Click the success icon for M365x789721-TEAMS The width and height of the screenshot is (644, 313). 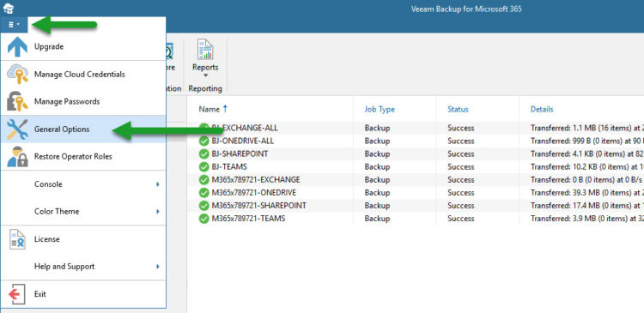coord(204,219)
